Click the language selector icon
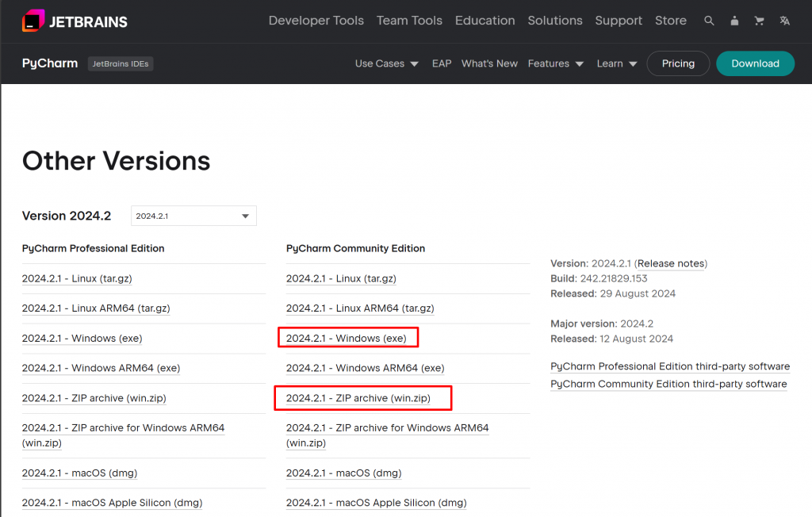Image resolution: width=812 pixels, height=517 pixels. click(784, 21)
